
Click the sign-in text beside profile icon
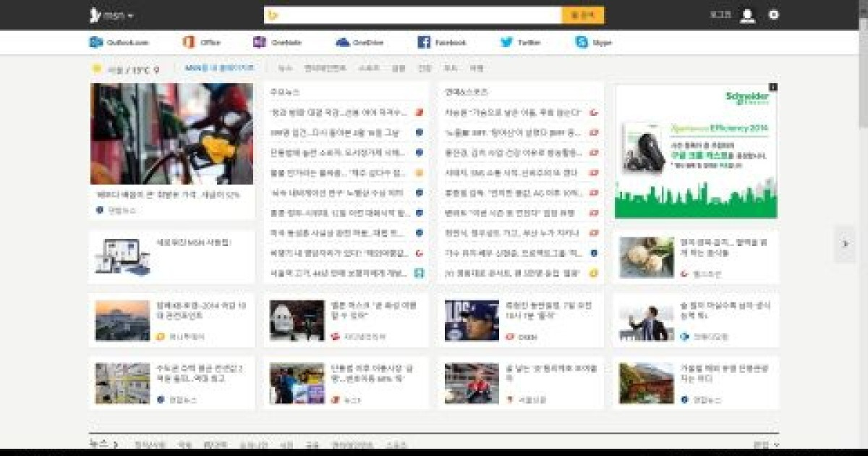pos(720,15)
